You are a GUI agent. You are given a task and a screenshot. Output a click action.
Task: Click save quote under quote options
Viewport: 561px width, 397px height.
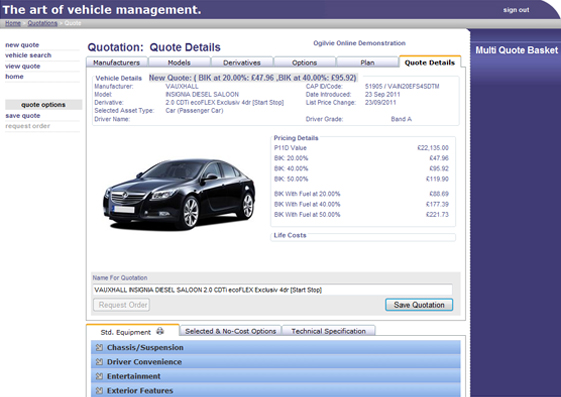coord(23,116)
